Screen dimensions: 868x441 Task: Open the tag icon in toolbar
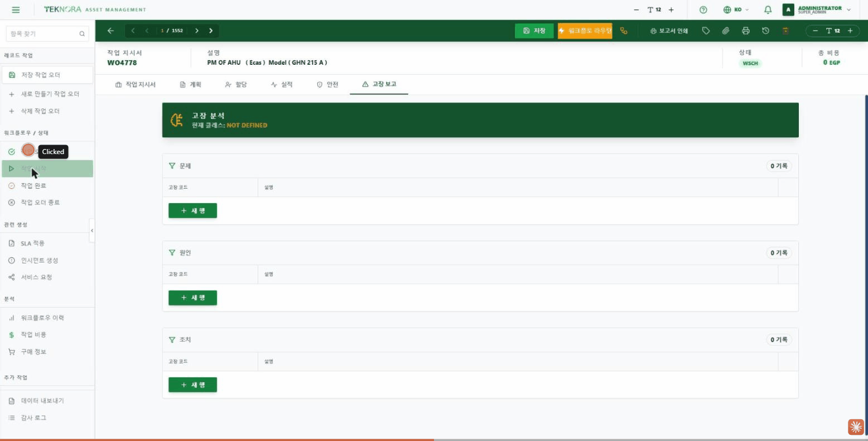point(706,31)
